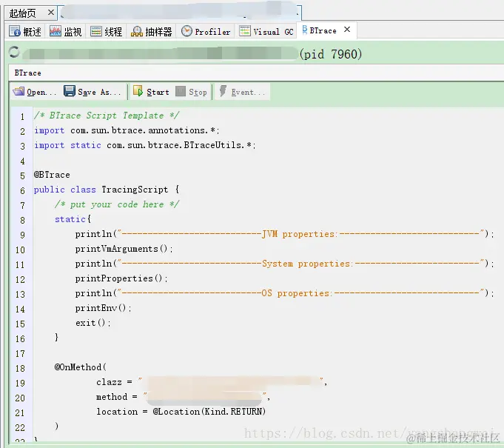Click 'BTrace Script Template' comment on line 1
Image resolution: width=504 pixels, height=448 pixels.
click(107, 116)
